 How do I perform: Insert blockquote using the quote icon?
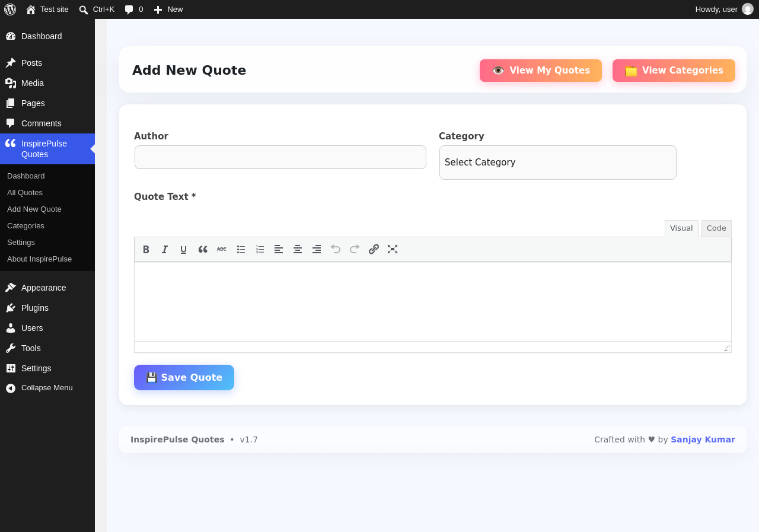point(203,249)
